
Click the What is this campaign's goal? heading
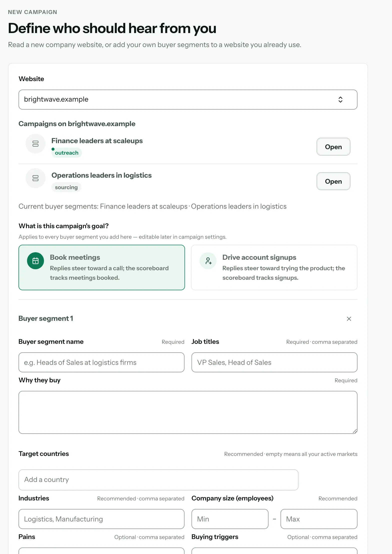(63, 226)
